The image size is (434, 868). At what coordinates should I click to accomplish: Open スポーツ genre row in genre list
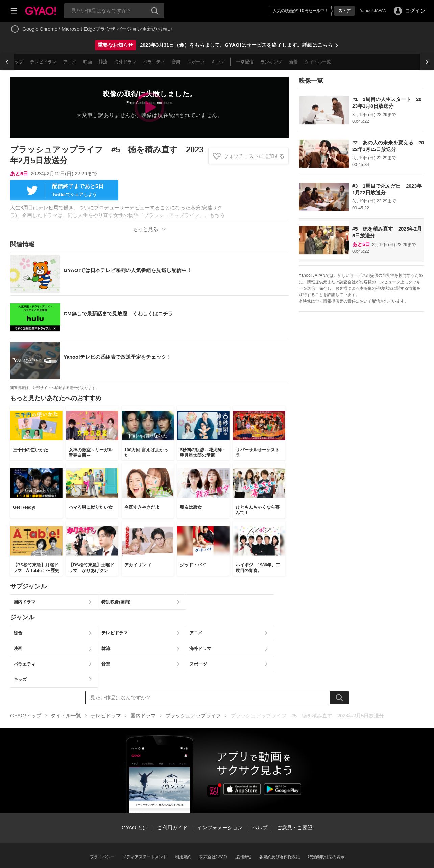(x=230, y=664)
